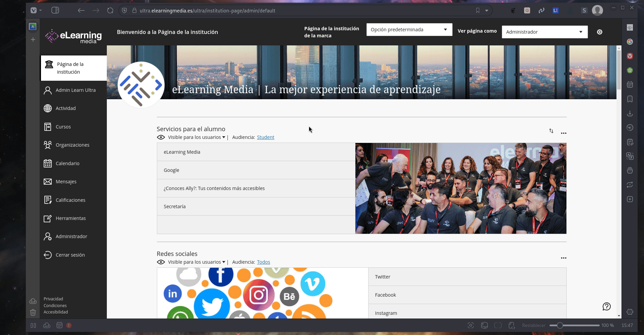The height and width of the screenshot is (335, 644).
Task: Open the three-dot menu for Redes sociales
Action: coord(564,258)
